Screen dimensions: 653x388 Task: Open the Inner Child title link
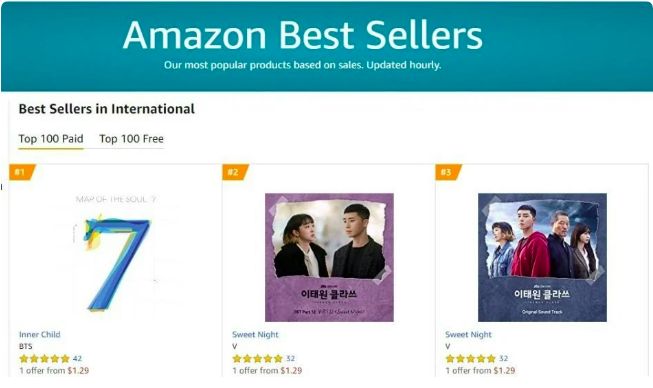coord(40,334)
